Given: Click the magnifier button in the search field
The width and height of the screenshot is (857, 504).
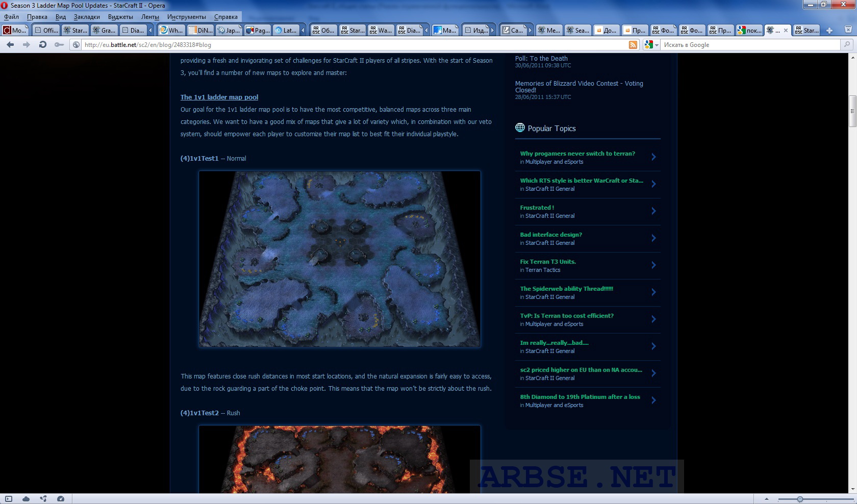Looking at the screenshot, I should (847, 45).
